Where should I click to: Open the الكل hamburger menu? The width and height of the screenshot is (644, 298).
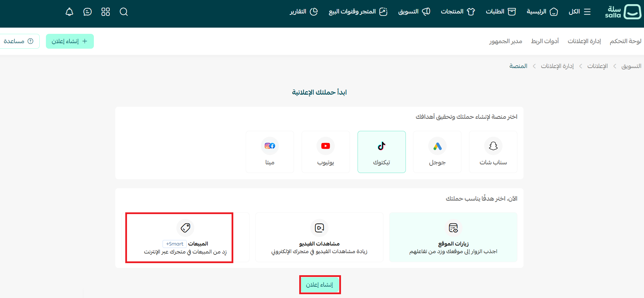(x=580, y=12)
